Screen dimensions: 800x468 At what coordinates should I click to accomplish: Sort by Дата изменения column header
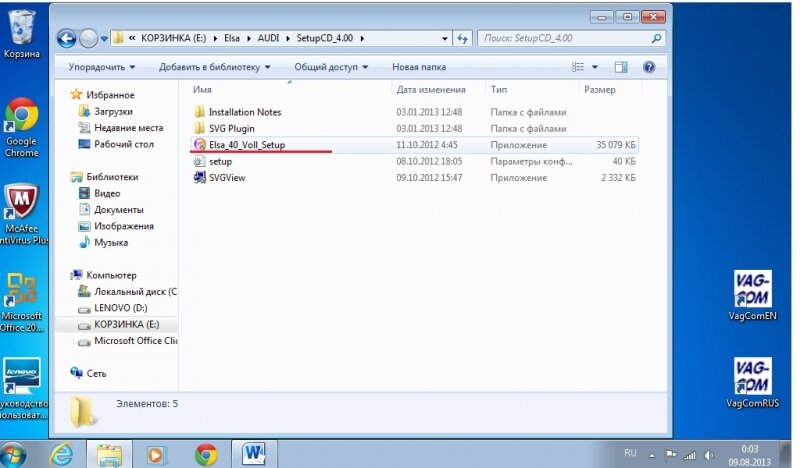click(431, 89)
